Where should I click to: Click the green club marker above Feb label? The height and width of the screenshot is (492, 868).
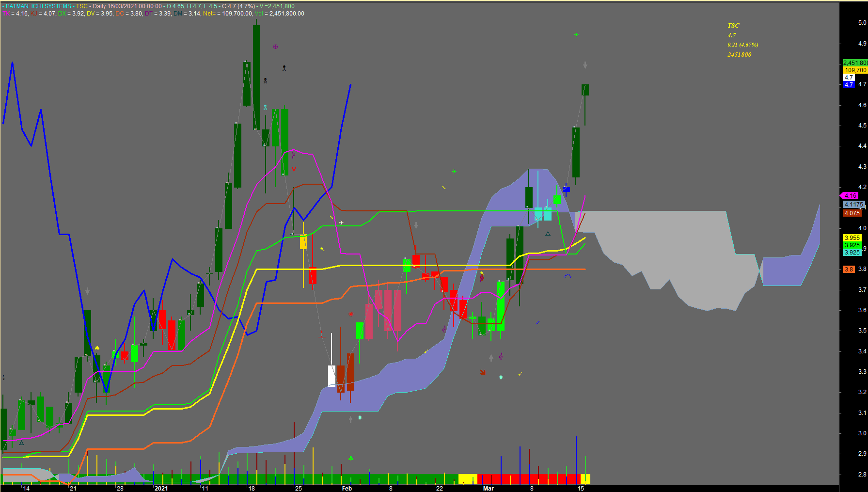tap(350, 458)
